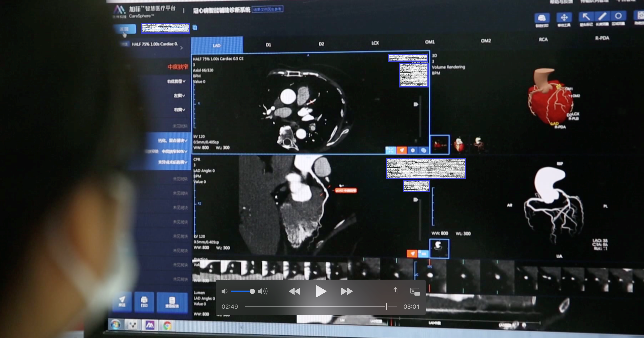The width and height of the screenshot is (644, 338).
Task: Rewind the video
Action: click(x=295, y=291)
